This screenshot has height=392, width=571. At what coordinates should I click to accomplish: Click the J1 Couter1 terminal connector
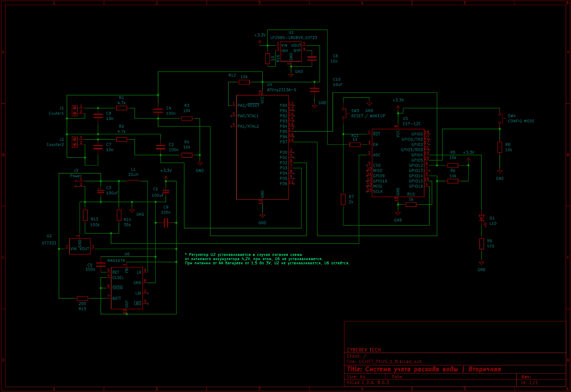pos(74,111)
